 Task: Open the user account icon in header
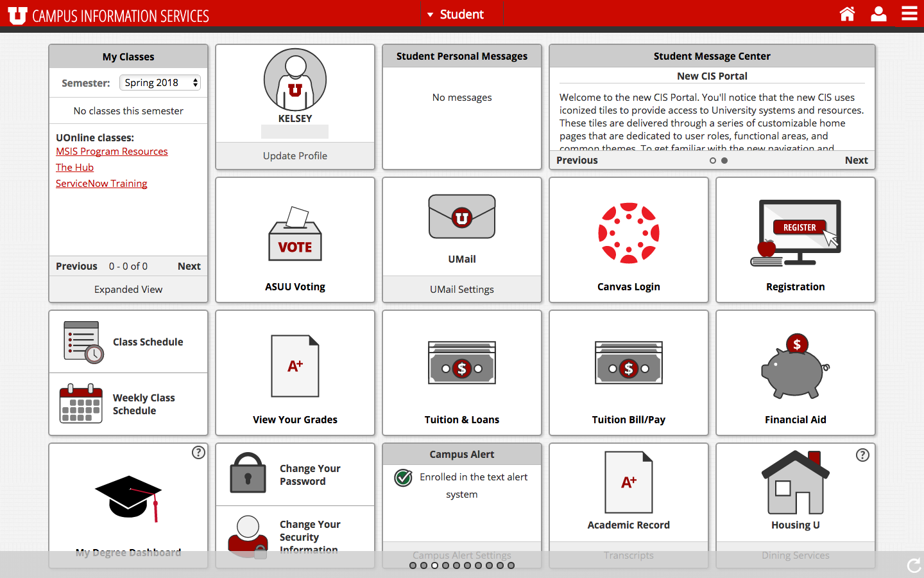[878, 14]
